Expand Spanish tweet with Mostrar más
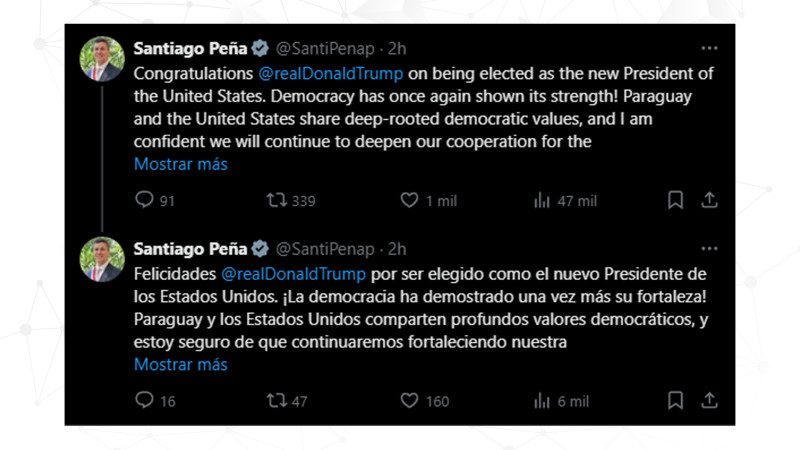The width and height of the screenshot is (800, 450). point(181,364)
